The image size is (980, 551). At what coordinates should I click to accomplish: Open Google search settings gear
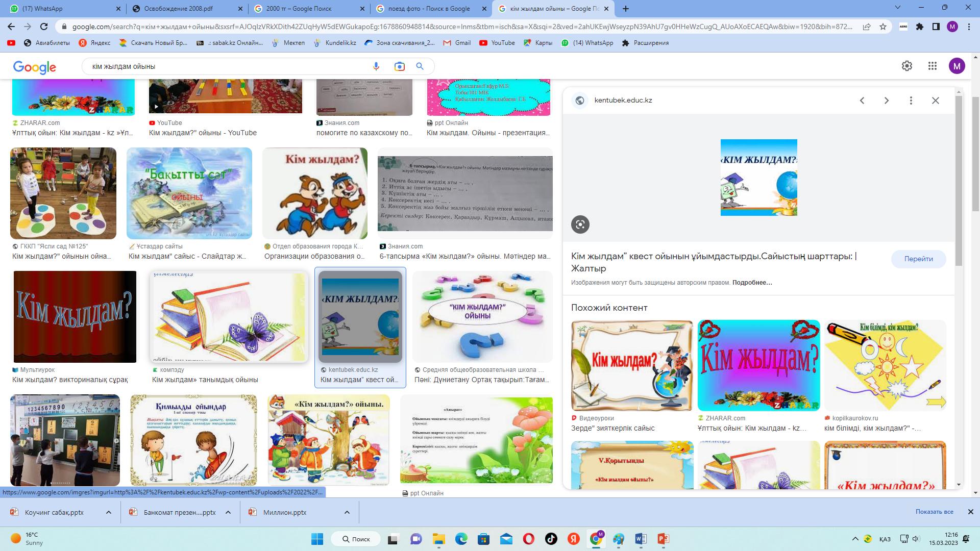pos(906,66)
